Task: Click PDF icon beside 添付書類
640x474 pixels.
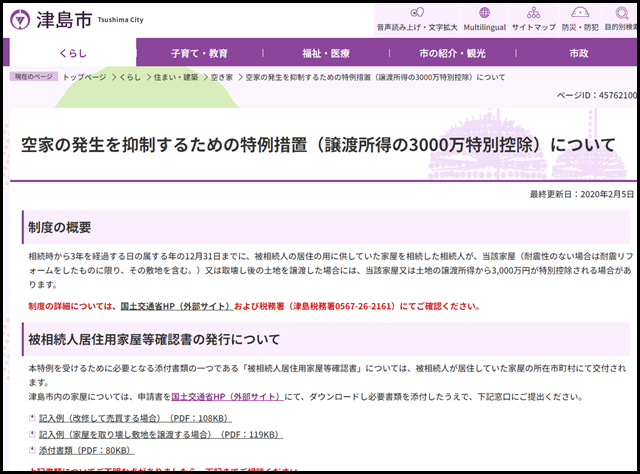Action: click(x=32, y=450)
